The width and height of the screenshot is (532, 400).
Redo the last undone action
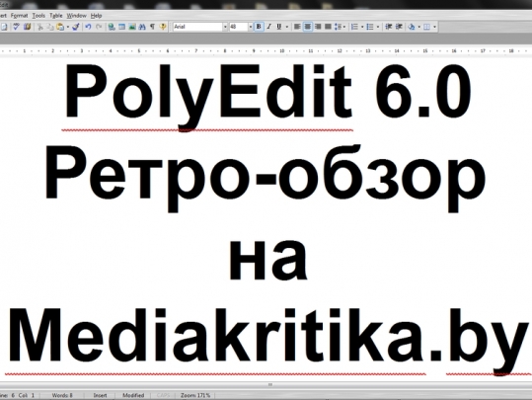99,27
